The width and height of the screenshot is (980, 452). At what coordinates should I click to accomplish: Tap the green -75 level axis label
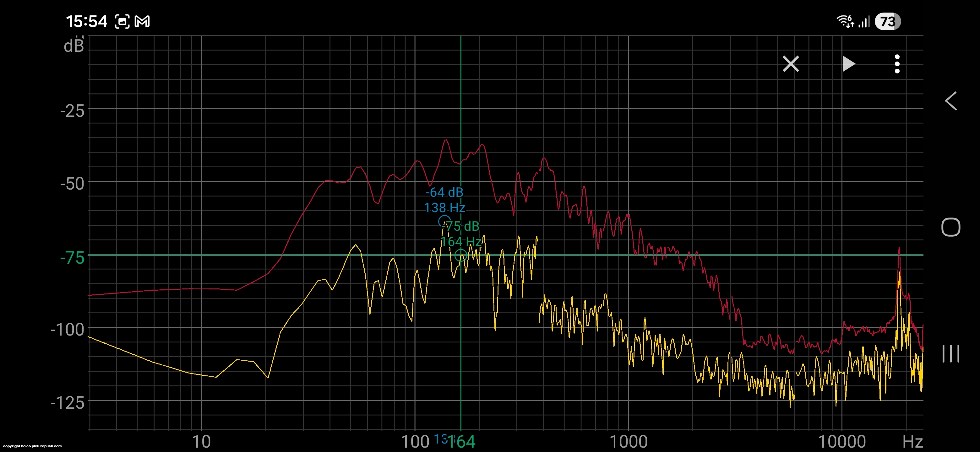click(x=72, y=258)
